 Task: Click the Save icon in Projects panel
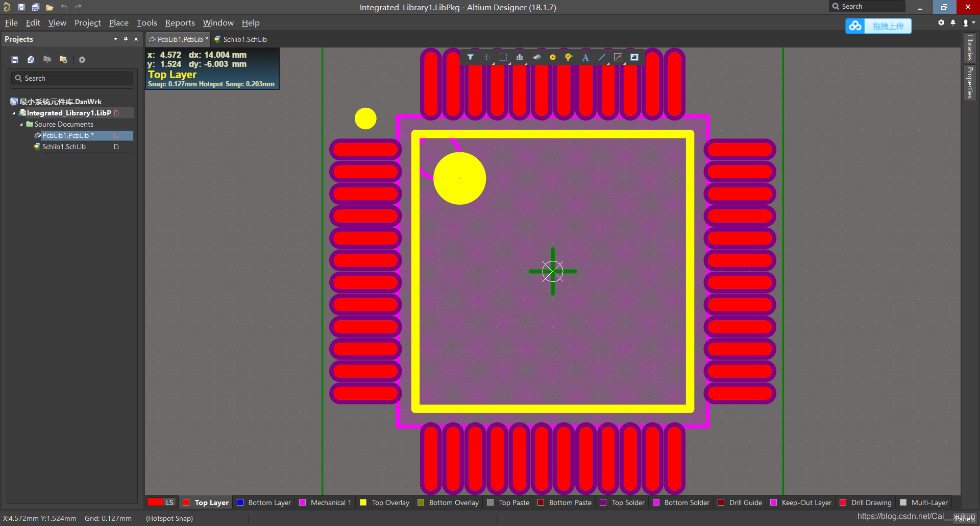pyautogui.click(x=15, y=60)
